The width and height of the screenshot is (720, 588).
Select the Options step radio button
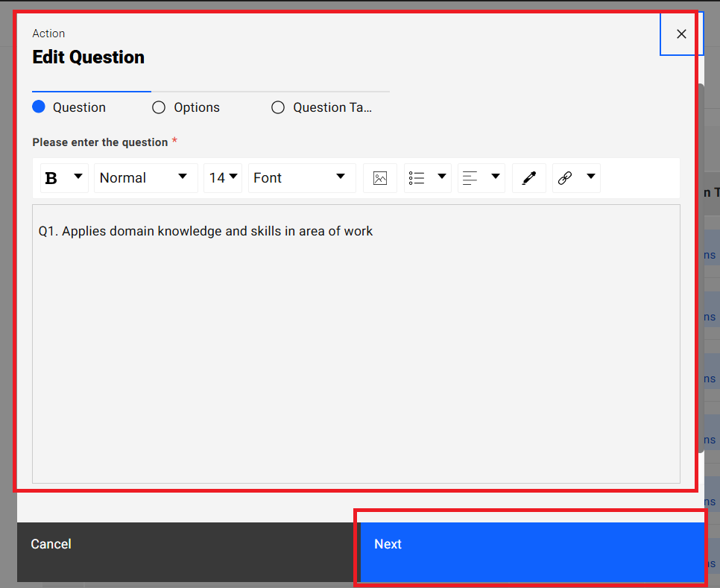click(159, 107)
